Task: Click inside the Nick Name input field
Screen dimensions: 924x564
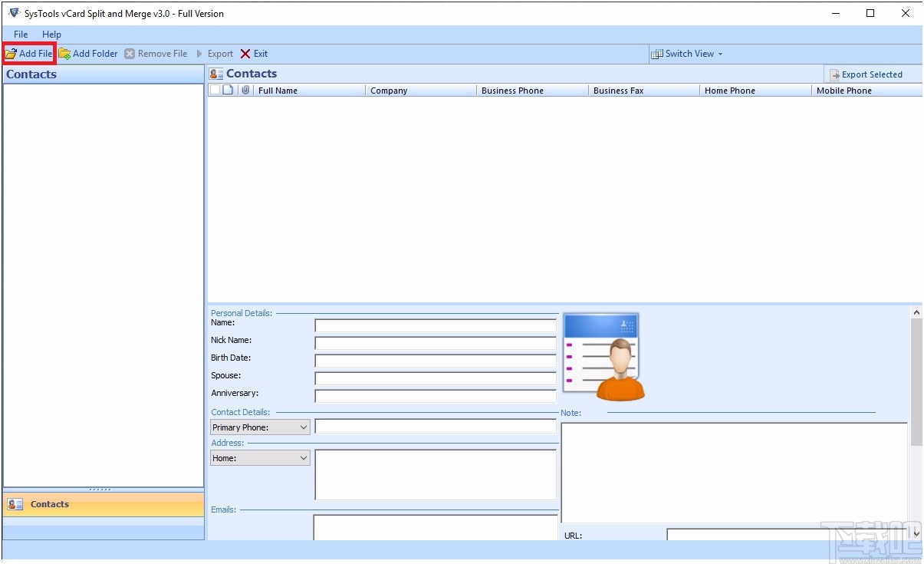Action: tap(436, 342)
